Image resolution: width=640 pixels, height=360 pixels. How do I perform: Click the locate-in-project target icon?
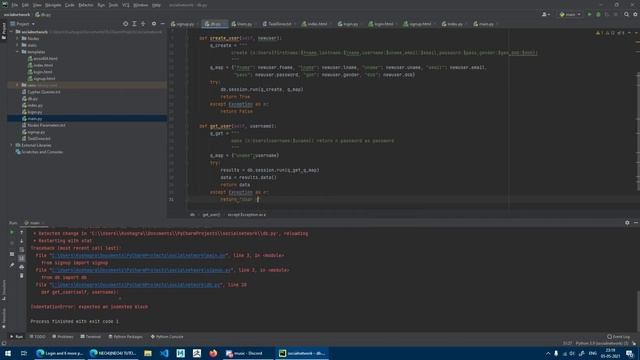click(125, 24)
